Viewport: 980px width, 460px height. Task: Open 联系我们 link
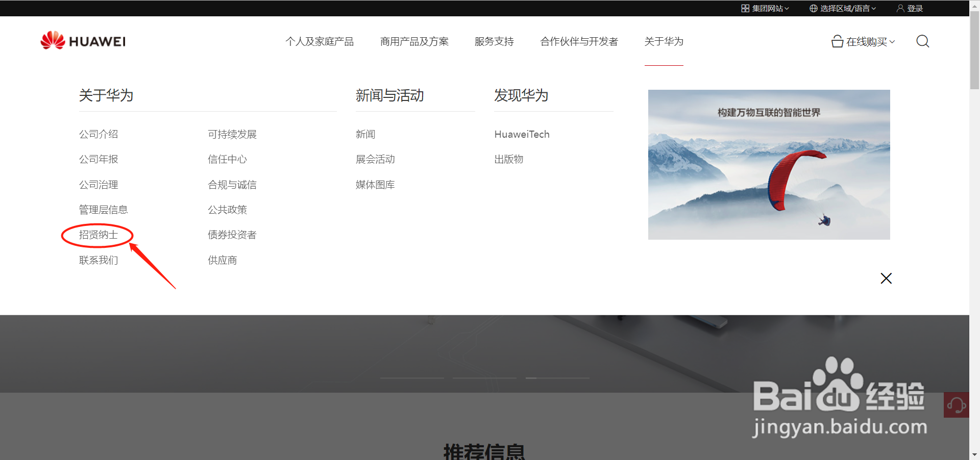(99, 260)
